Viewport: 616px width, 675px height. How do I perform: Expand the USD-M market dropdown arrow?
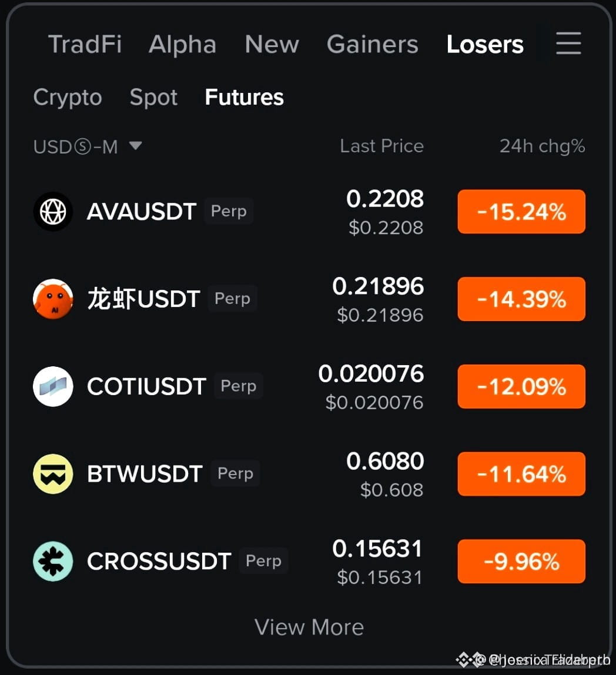point(135,145)
